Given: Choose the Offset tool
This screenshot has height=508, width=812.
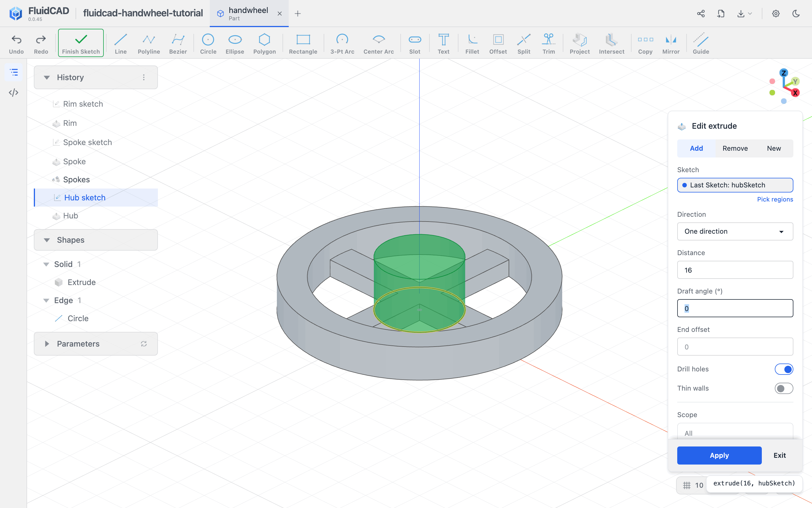Looking at the screenshot, I should (x=498, y=43).
